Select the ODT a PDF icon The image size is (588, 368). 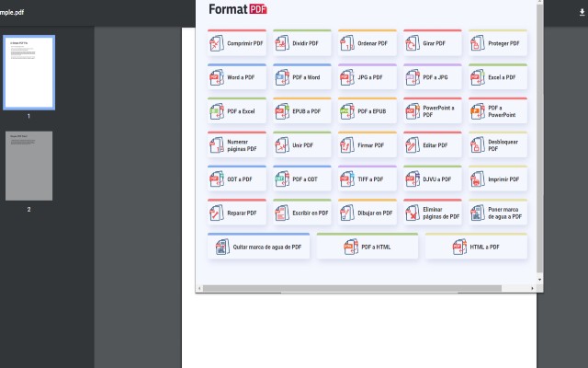point(217,179)
